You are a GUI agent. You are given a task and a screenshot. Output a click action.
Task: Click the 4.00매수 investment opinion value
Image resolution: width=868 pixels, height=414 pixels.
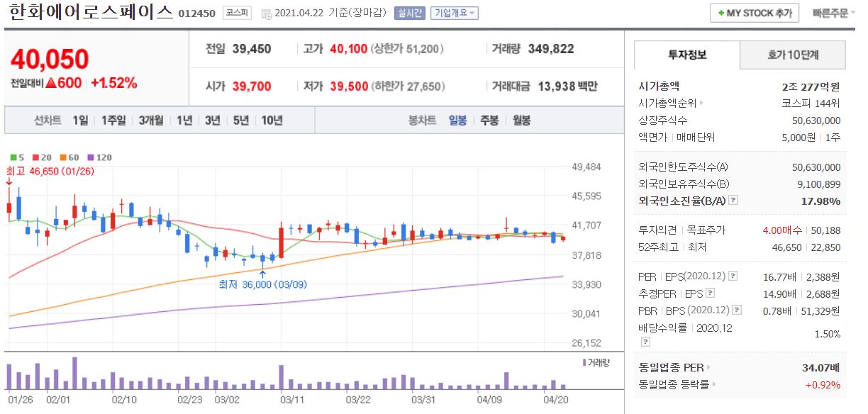[783, 230]
